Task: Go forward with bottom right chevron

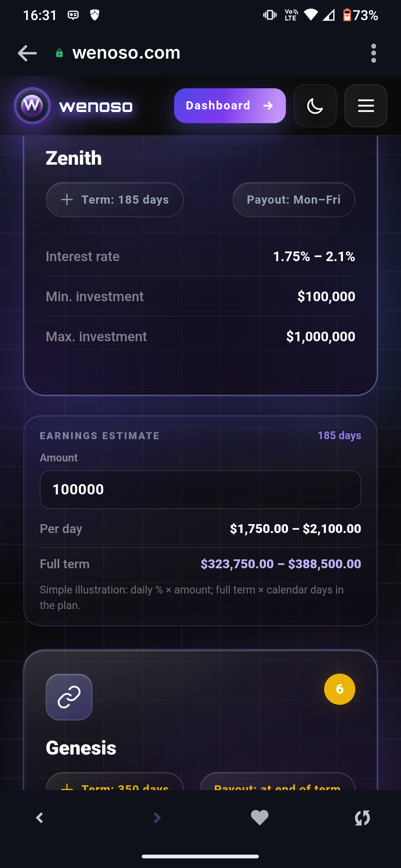Action: point(157,818)
